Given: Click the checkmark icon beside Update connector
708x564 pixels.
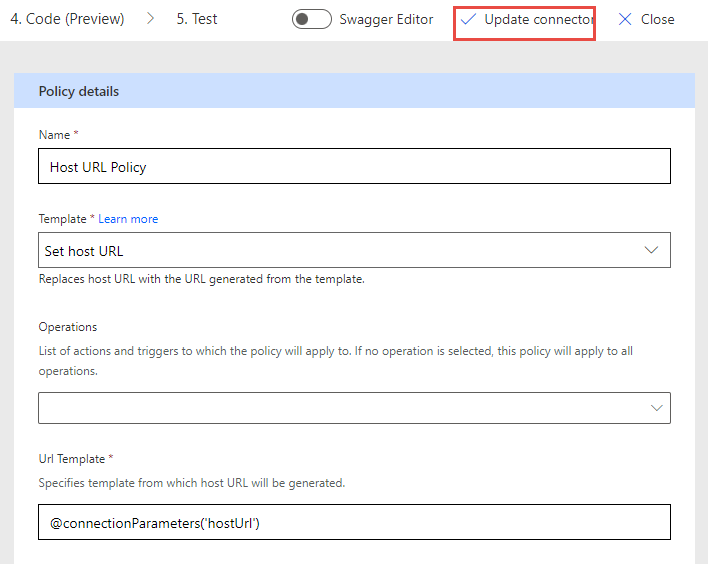Looking at the screenshot, I should (x=468, y=19).
